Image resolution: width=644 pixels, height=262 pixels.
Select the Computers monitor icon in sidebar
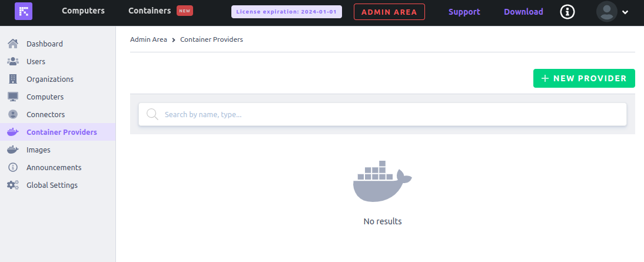13,97
